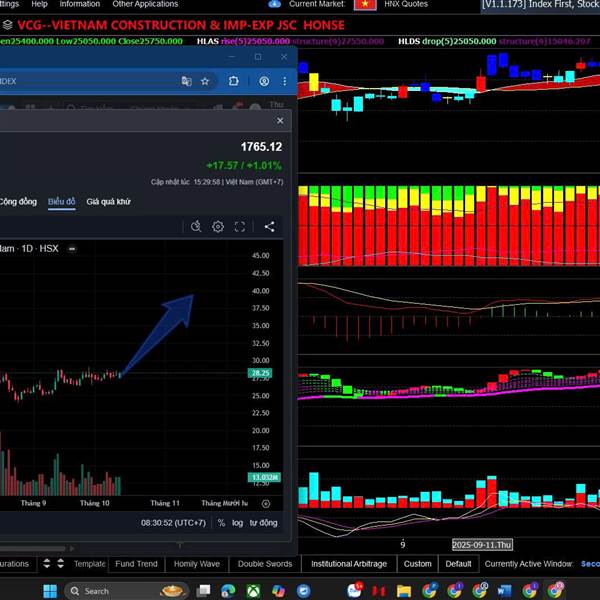Click the layers icon beside VCG title
The height and width of the screenshot is (600, 600).
coord(8,25)
